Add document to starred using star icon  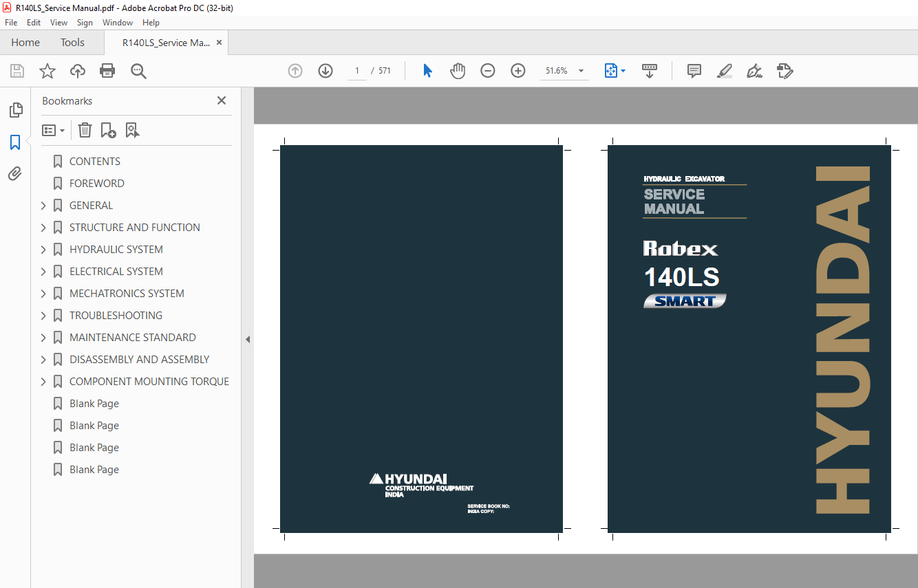[x=47, y=71]
